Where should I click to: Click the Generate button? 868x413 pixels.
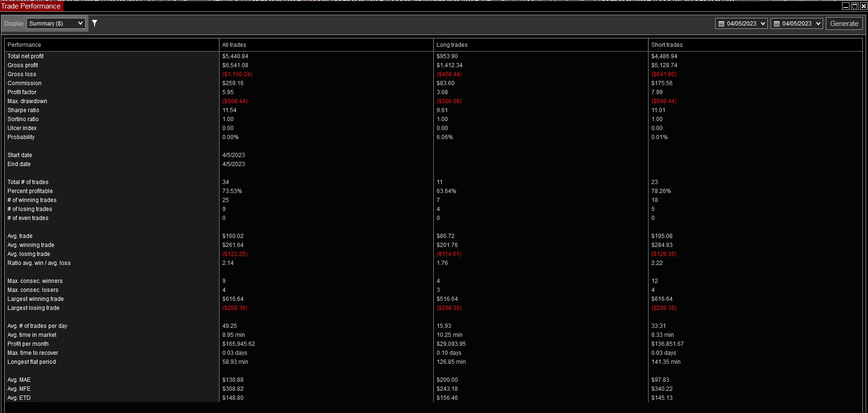tap(844, 24)
